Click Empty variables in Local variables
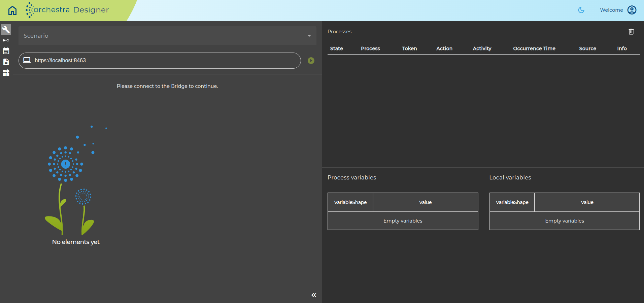Screen dimensions: 644x303 point(565,221)
